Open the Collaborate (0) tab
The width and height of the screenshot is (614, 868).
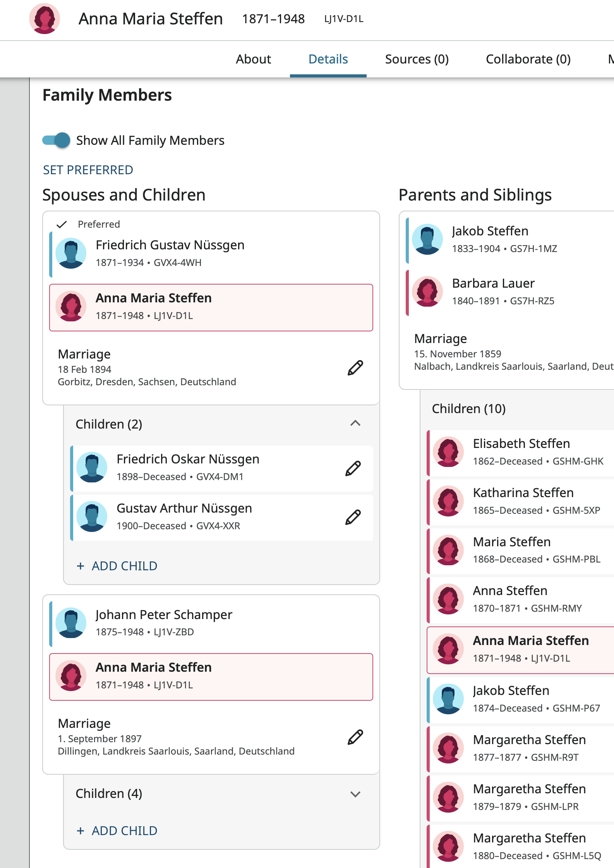[x=528, y=59]
